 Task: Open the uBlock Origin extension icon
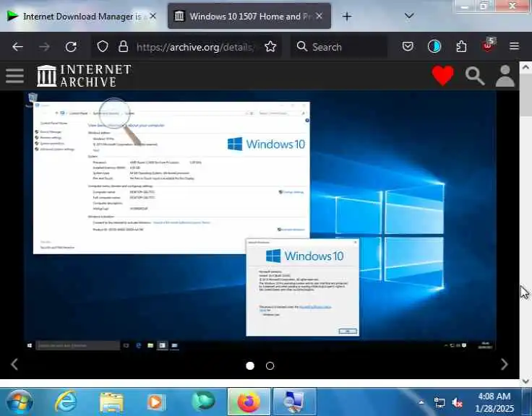[489, 45]
